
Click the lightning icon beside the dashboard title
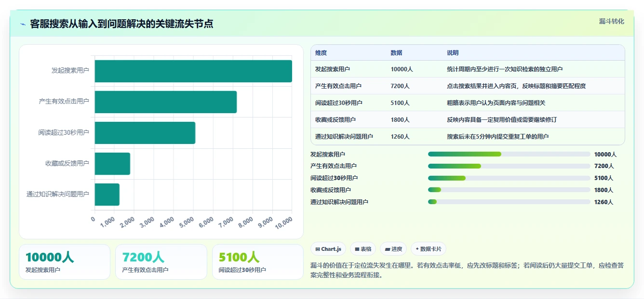(23, 24)
